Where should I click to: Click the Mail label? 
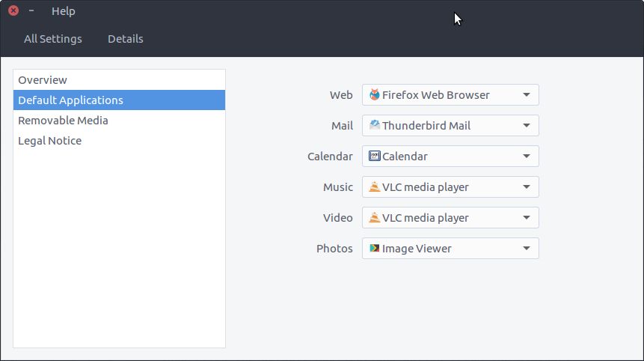(x=342, y=125)
